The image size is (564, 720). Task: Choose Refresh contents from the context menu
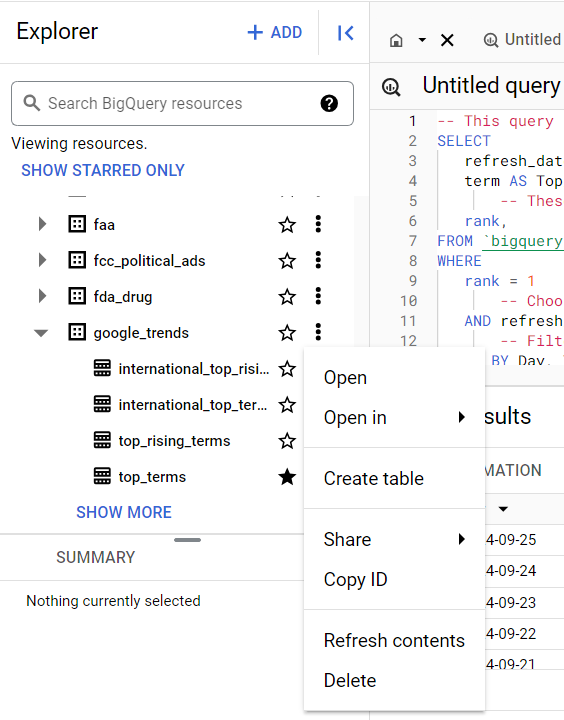395,641
